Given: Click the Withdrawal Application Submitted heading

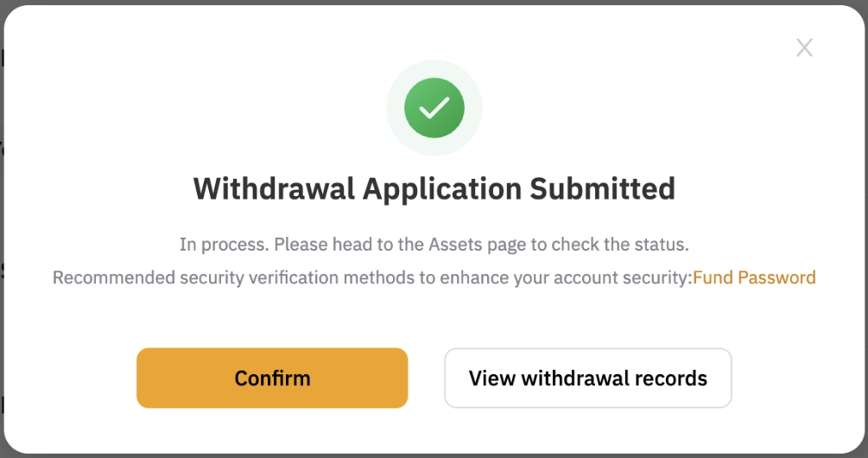Looking at the screenshot, I should click(434, 188).
